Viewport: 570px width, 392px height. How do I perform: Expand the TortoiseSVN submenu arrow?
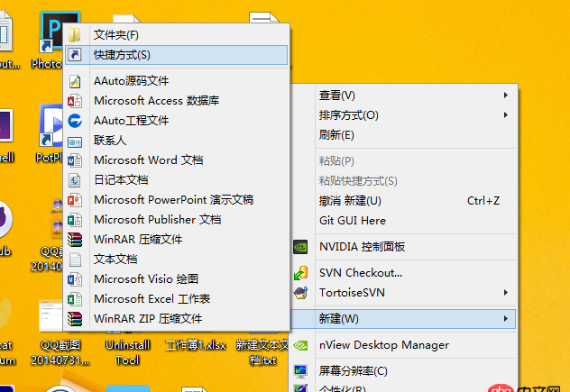click(506, 293)
